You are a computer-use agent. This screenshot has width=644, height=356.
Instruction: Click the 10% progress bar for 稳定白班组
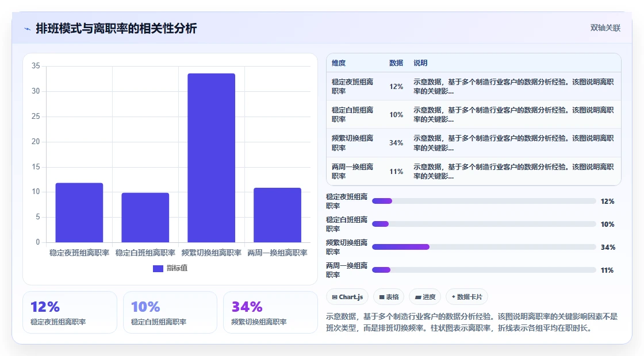click(484, 224)
